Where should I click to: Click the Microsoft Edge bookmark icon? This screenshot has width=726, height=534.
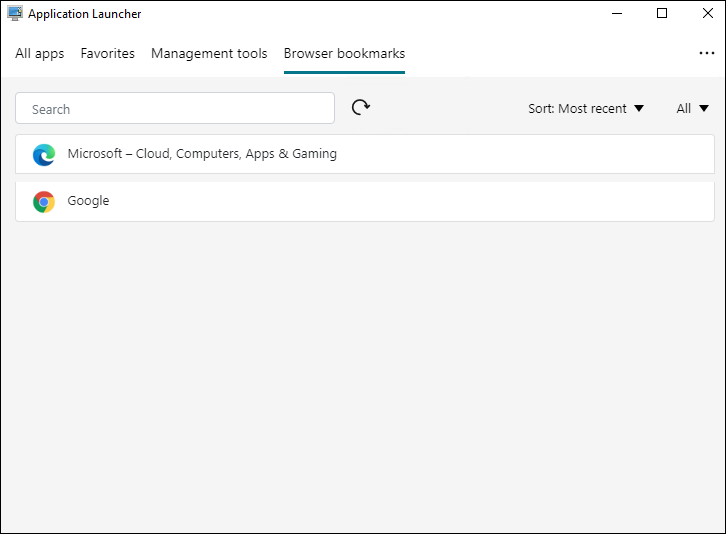pos(43,154)
